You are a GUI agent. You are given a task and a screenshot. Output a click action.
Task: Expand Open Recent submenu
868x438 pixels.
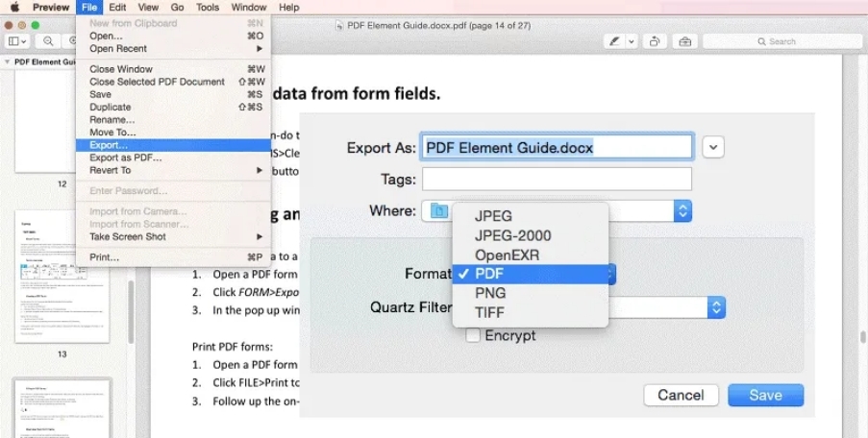pos(173,49)
